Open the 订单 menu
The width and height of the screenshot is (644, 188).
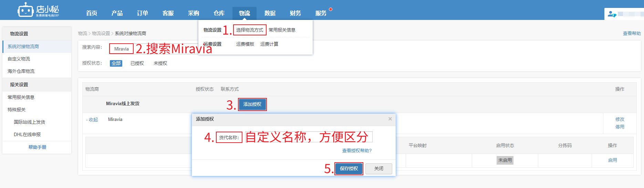pyautogui.click(x=143, y=13)
